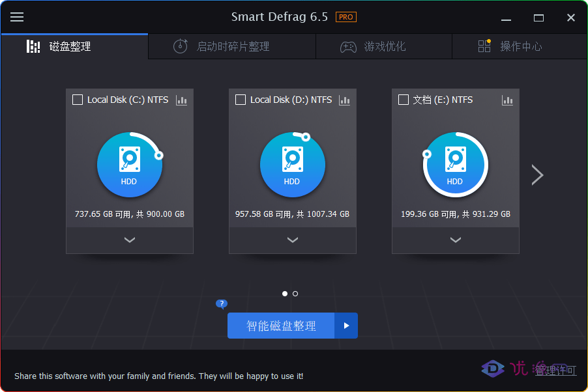Show the next page of disks arrow

(537, 175)
